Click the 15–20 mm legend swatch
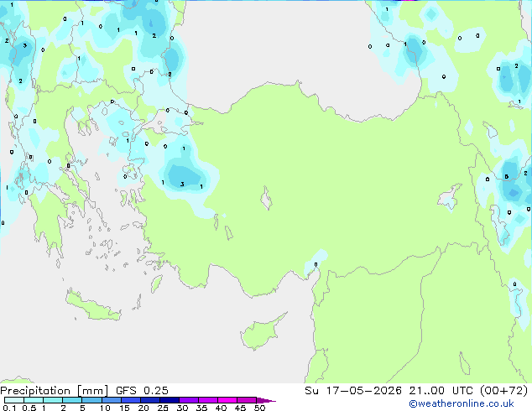 131,400
